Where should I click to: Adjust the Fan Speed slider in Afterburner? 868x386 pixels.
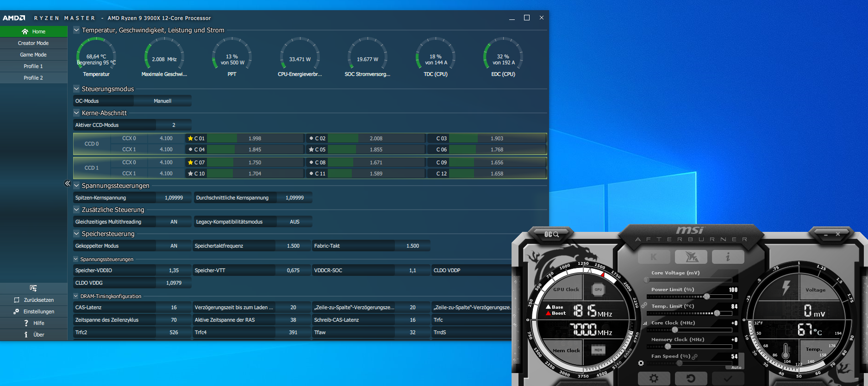689,363
